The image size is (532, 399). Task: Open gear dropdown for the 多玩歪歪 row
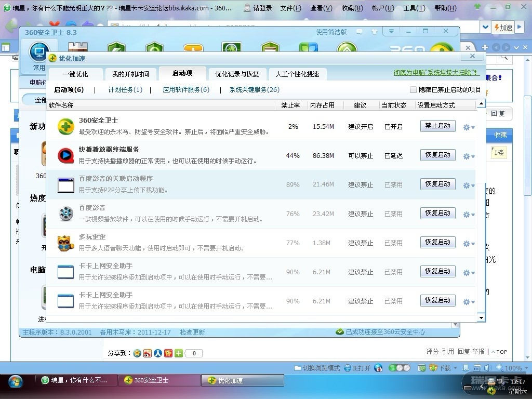click(469, 244)
